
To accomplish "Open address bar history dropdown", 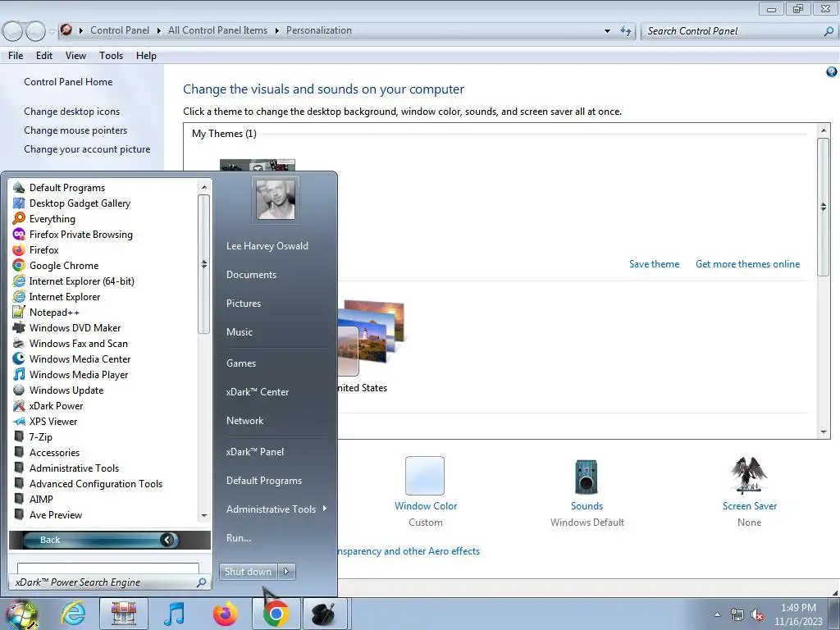I will (x=607, y=31).
